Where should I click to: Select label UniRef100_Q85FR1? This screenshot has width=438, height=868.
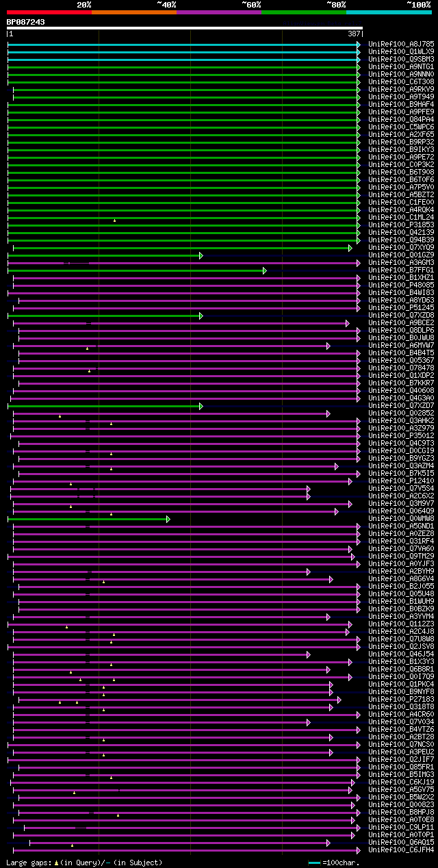point(401,767)
